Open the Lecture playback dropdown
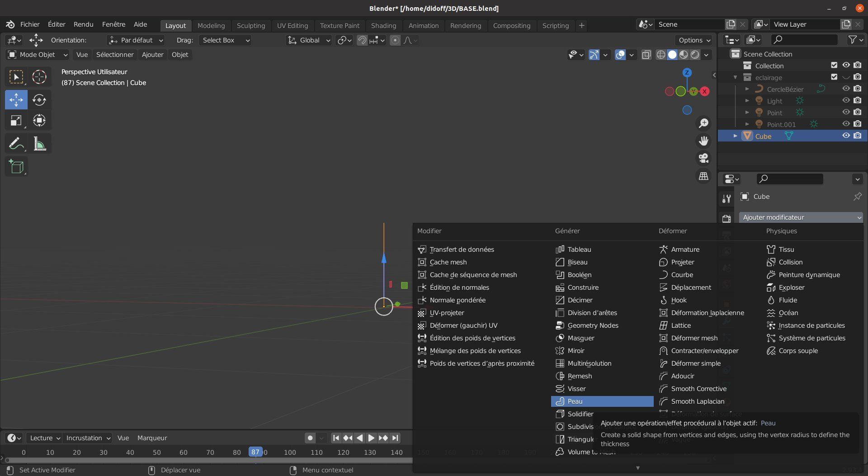The height and width of the screenshot is (476, 868). 44,438
